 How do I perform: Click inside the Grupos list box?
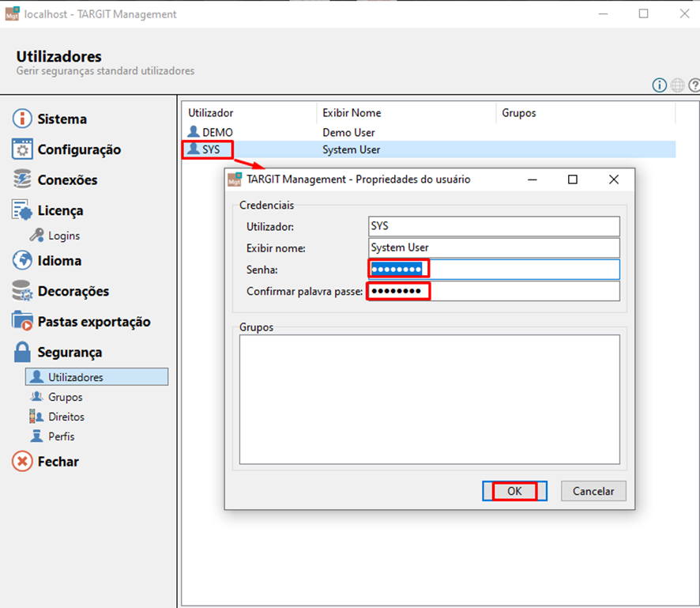point(430,399)
